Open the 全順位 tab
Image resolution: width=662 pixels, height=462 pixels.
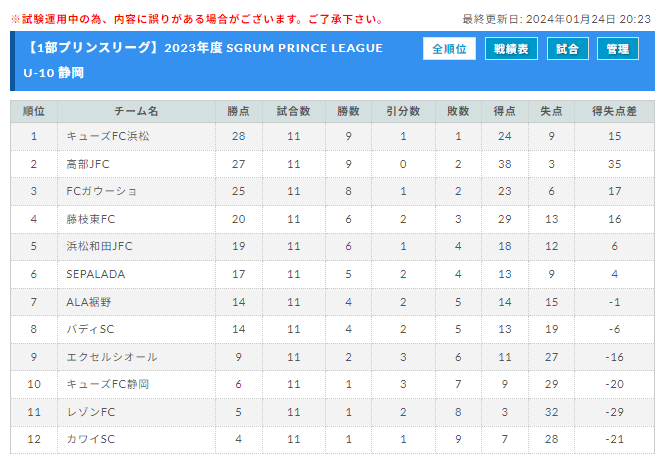[449, 49]
